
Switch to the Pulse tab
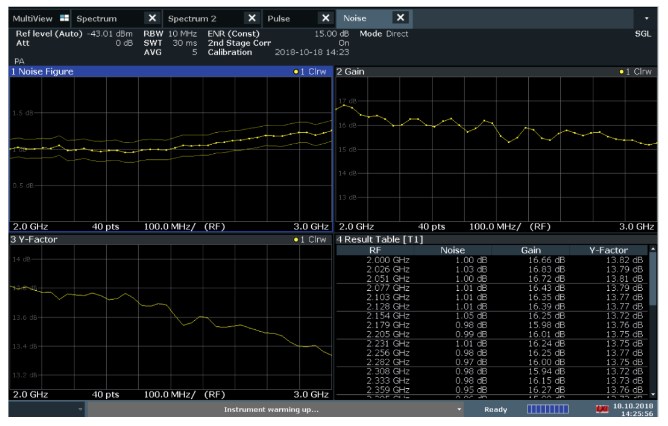pyautogui.click(x=280, y=19)
